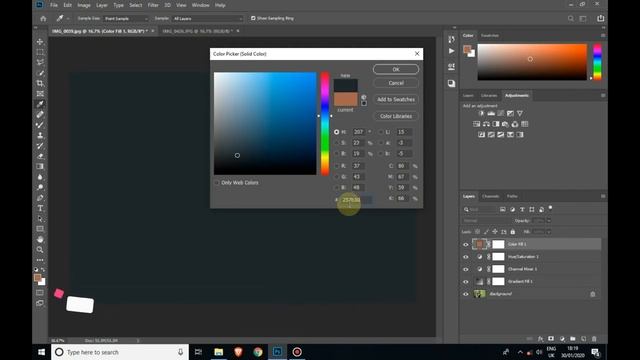Viewport: 640px width, 360px height.
Task: Select the S saturation radio button
Action: (x=336, y=143)
